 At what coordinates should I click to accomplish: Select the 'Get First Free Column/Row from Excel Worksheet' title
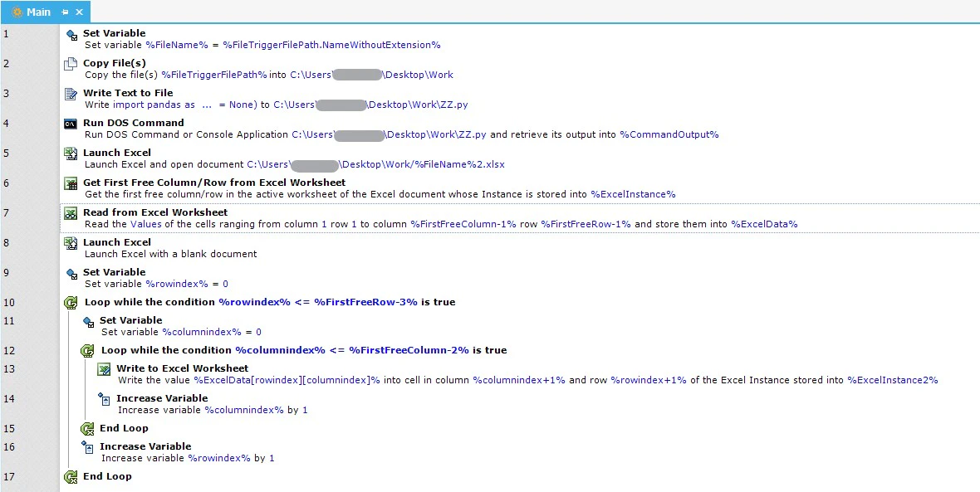(x=214, y=183)
